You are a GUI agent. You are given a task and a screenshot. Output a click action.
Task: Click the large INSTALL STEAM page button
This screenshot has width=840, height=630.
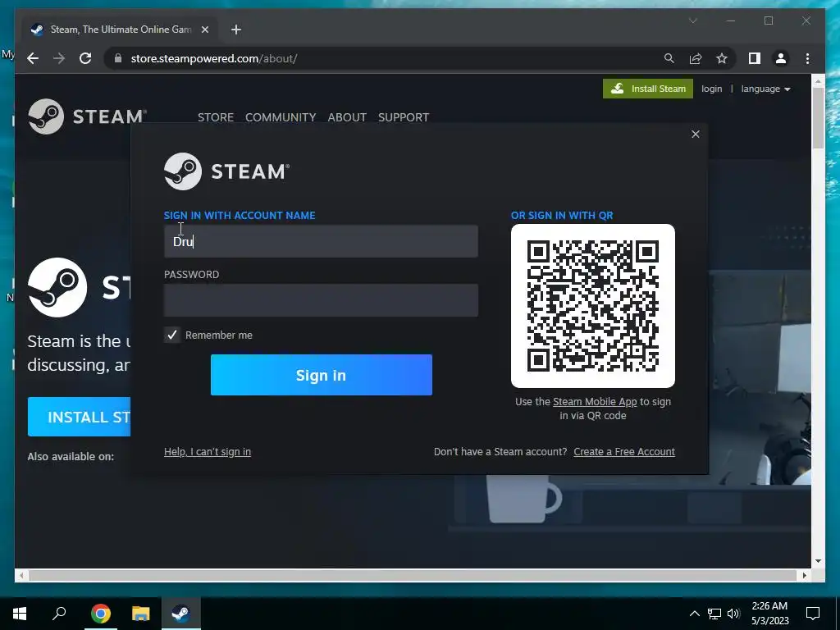80,417
